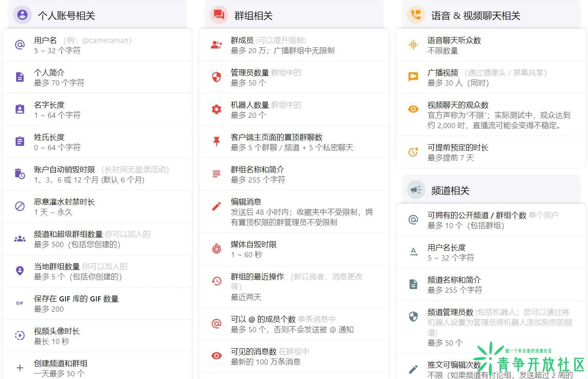588x379 pixels.
Task: Click the text 最多 30 人（同时）
Action: 458,83
